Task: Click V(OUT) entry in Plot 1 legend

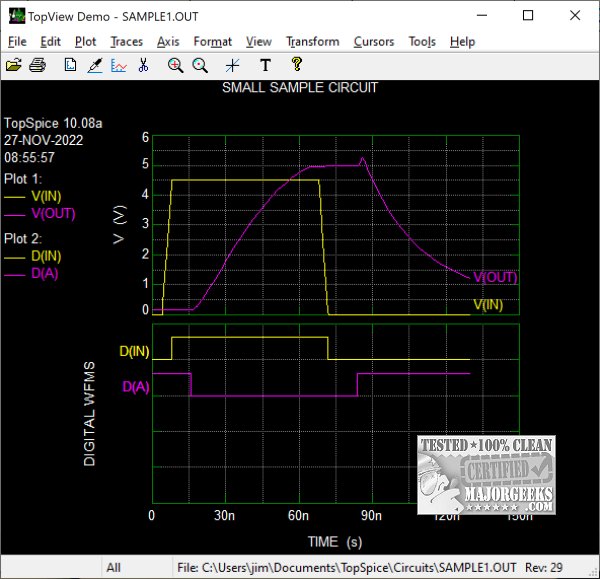Action: [x=53, y=213]
